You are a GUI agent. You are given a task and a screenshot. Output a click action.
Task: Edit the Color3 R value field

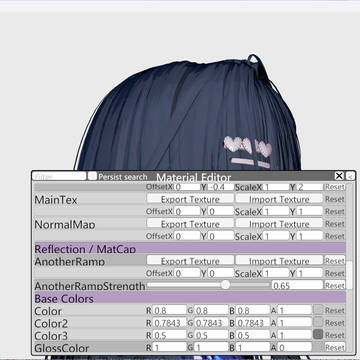[169, 335]
